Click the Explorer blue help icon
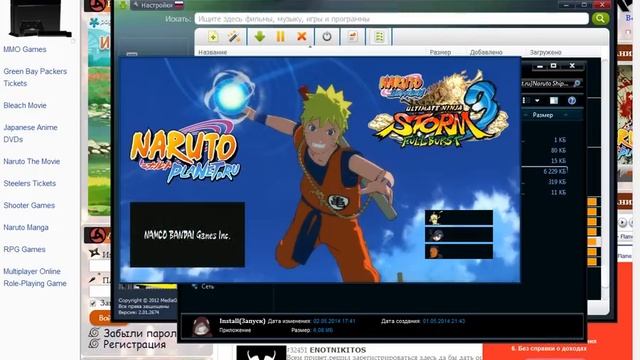This screenshot has height=360, width=640. click(x=572, y=100)
